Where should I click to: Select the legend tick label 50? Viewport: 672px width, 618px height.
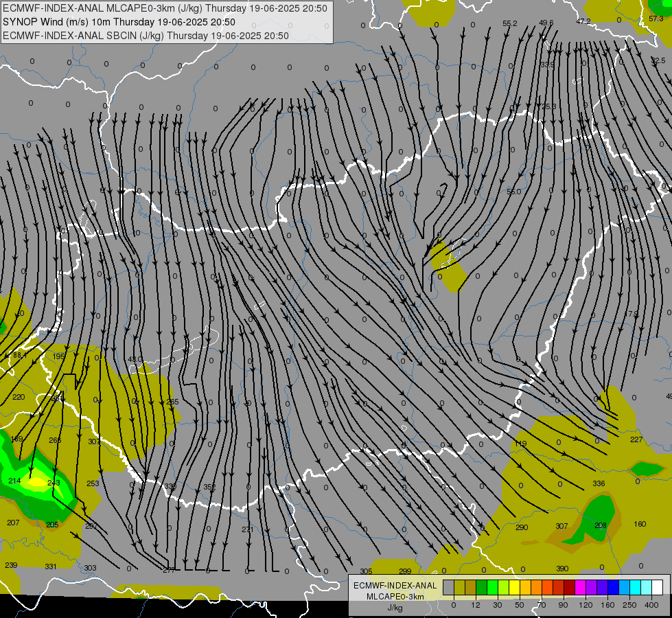click(x=520, y=605)
